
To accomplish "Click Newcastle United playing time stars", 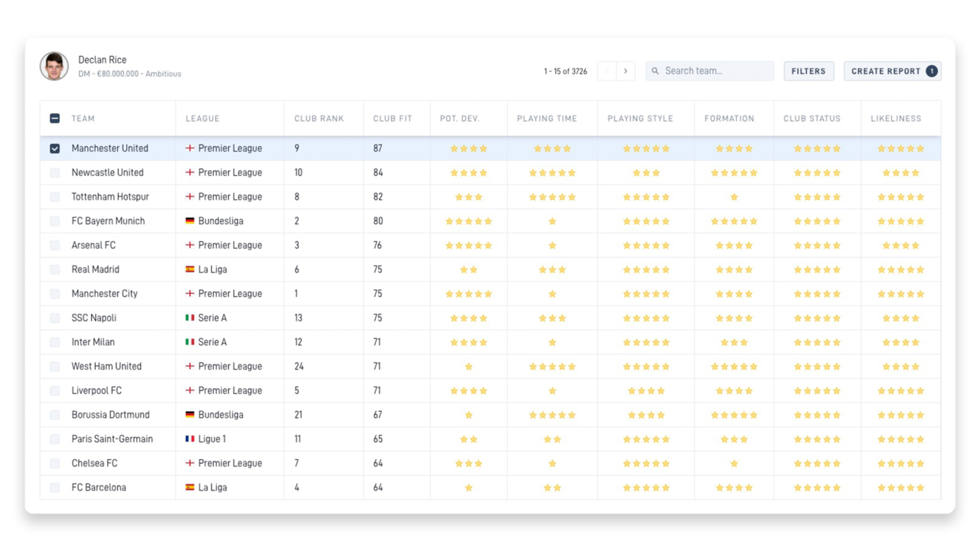I will tap(552, 173).
